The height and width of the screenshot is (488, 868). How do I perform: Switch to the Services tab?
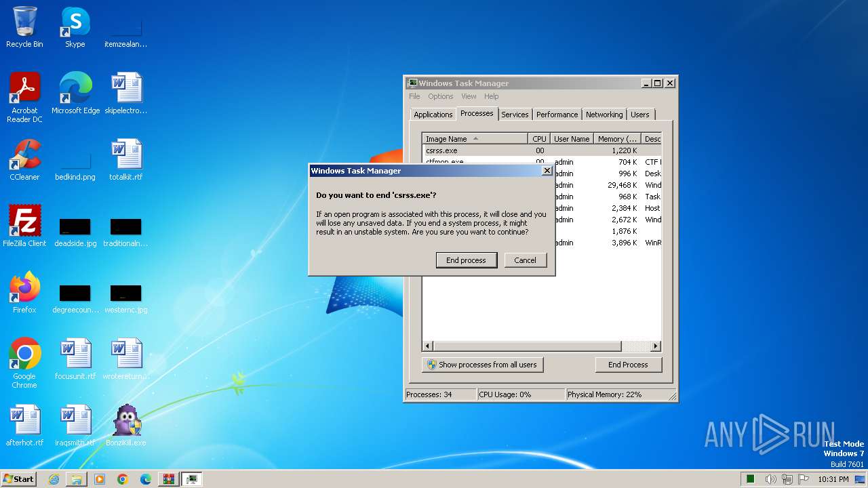pos(515,115)
